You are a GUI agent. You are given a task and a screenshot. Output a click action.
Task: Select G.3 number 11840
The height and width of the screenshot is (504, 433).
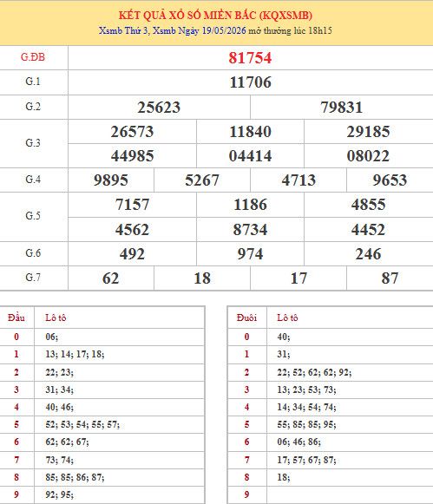(250, 132)
